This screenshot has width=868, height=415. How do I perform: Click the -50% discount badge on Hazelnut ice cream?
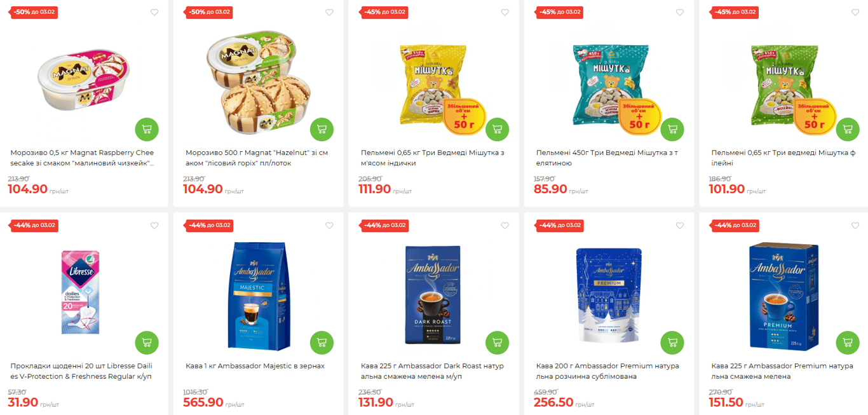point(208,12)
